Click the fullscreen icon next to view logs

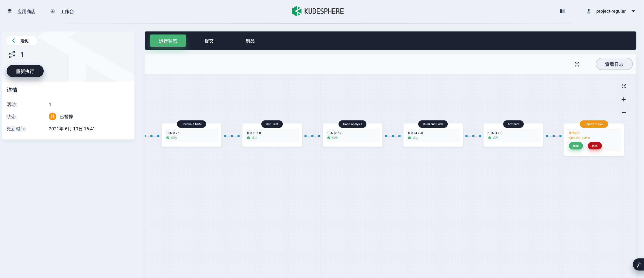point(577,64)
